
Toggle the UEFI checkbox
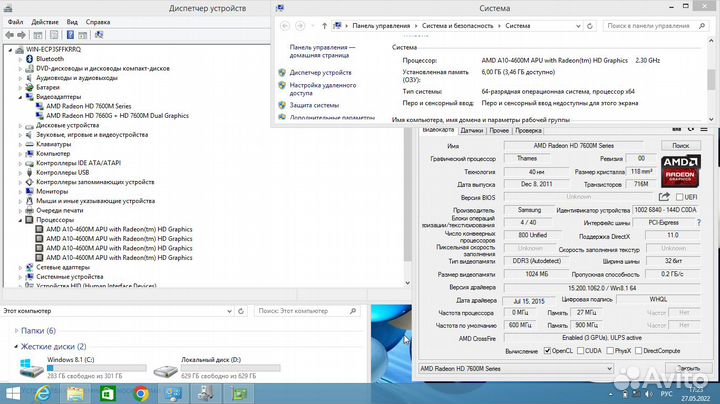pos(680,197)
